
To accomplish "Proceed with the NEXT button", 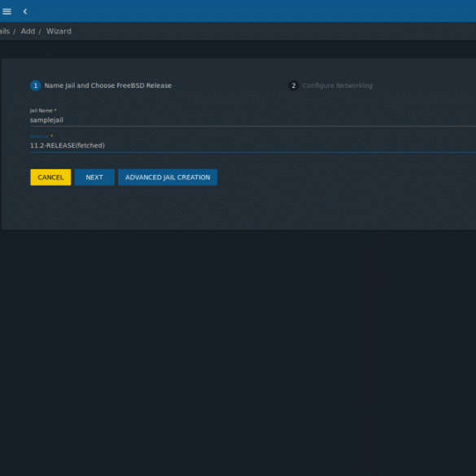I will tap(94, 177).
